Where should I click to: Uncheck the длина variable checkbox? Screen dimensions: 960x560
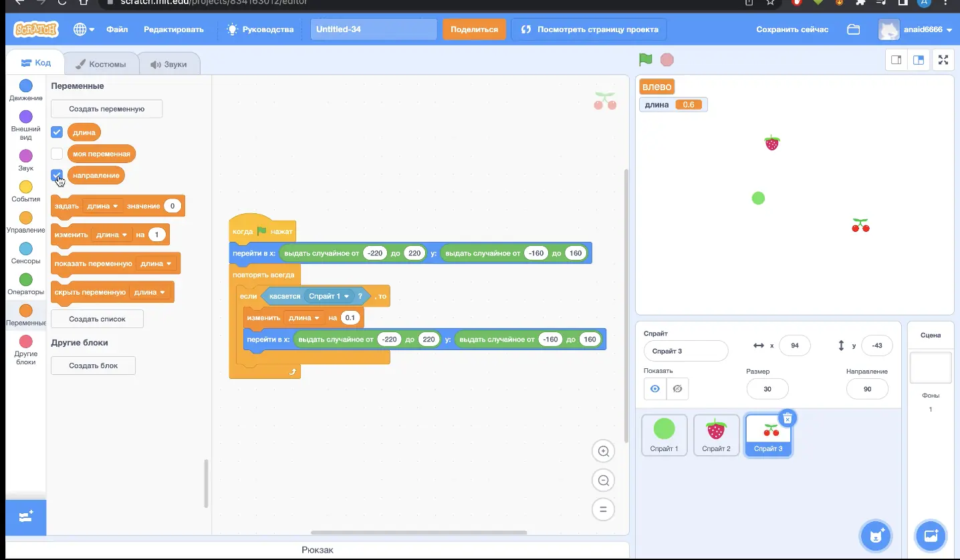pyautogui.click(x=57, y=132)
